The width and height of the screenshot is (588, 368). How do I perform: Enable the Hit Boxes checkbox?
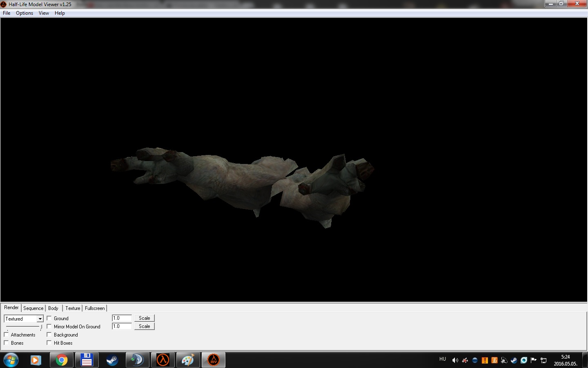click(49, 343)
